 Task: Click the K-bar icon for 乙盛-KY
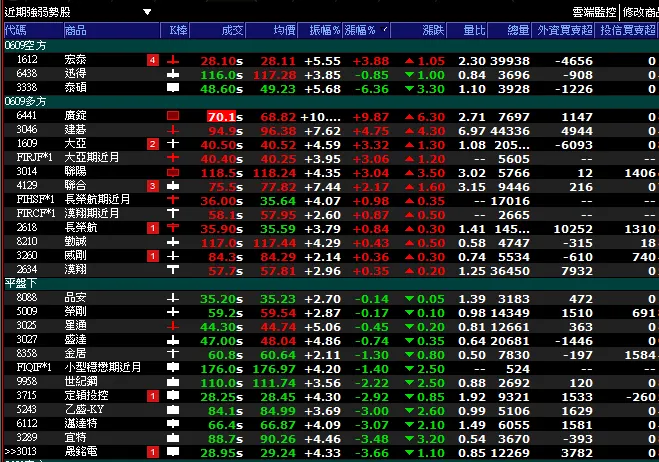click(173, 410)
